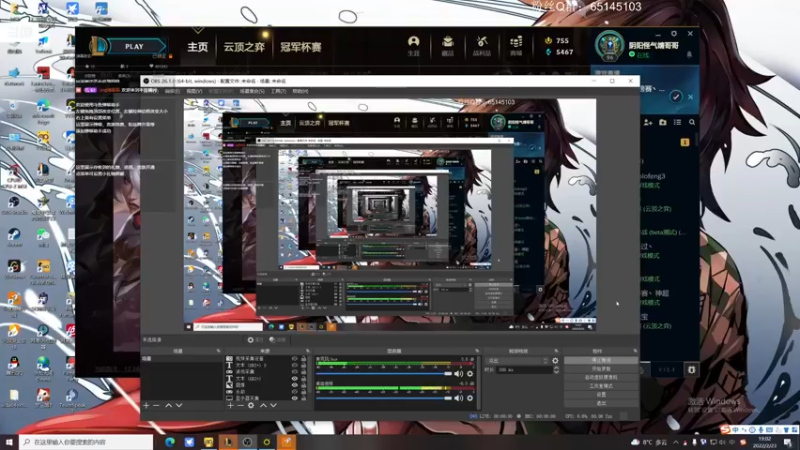Mute the microphone mixer channel
Image resolution: width=800 pixels, height=450 pixels.
coord(458,374)
